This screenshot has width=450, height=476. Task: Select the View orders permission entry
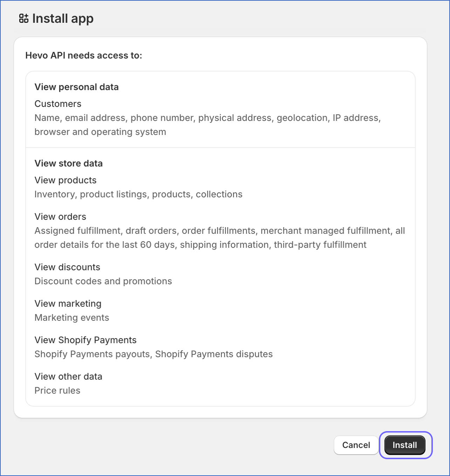[60, 217]
